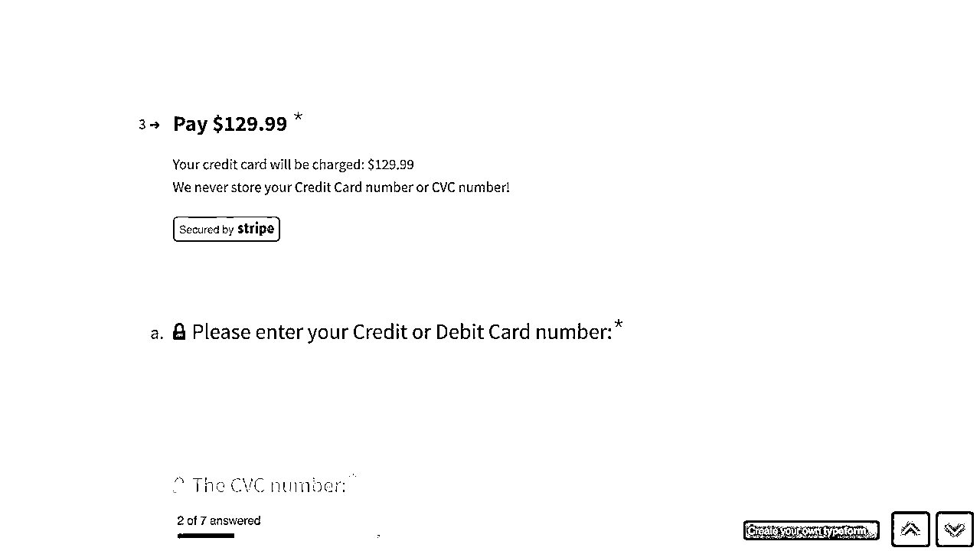Click the 'a.' sub-question label

click(x=157, y=333)
